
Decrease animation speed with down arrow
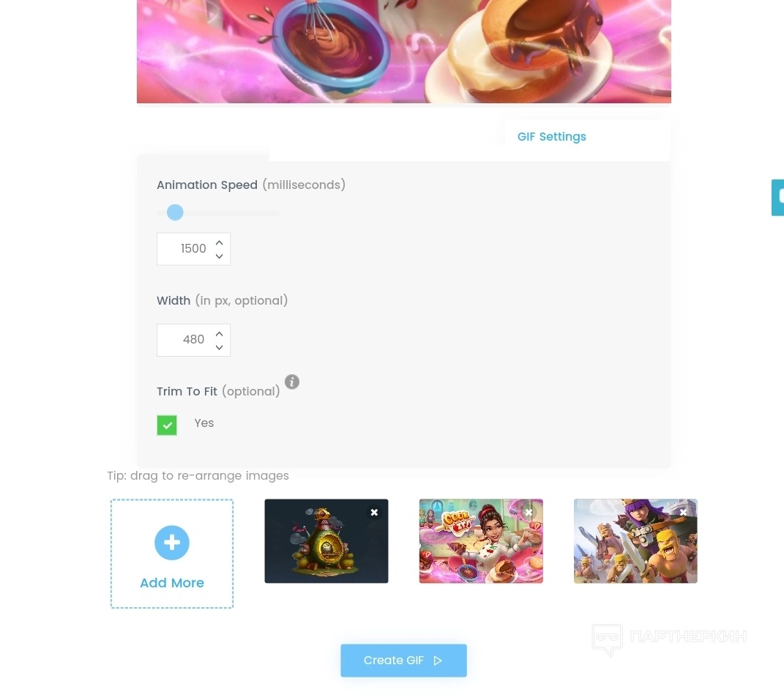(x=219, y=256)
